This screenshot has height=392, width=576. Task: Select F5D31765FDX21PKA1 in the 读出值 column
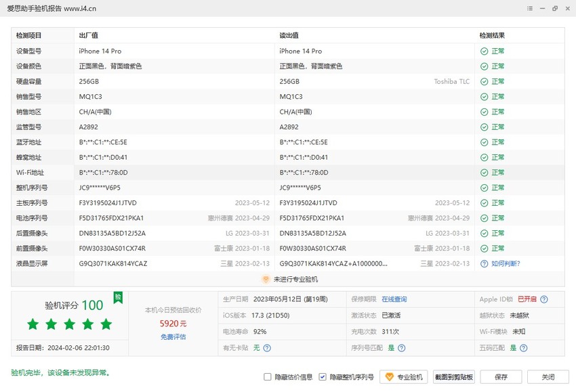(x=312, y=218)
